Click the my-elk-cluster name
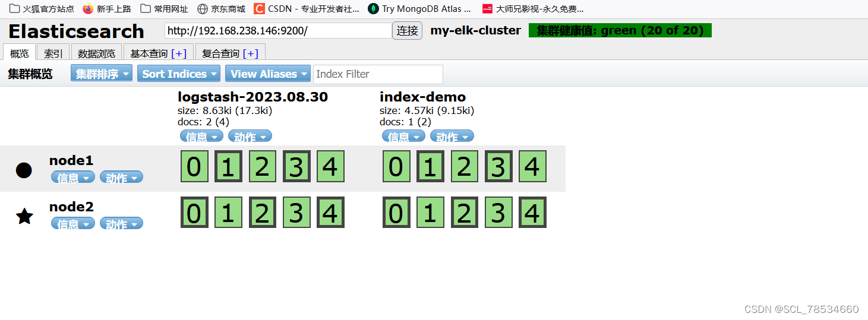The height and width of the screenshot is (320, 868). tap(475, 30)
